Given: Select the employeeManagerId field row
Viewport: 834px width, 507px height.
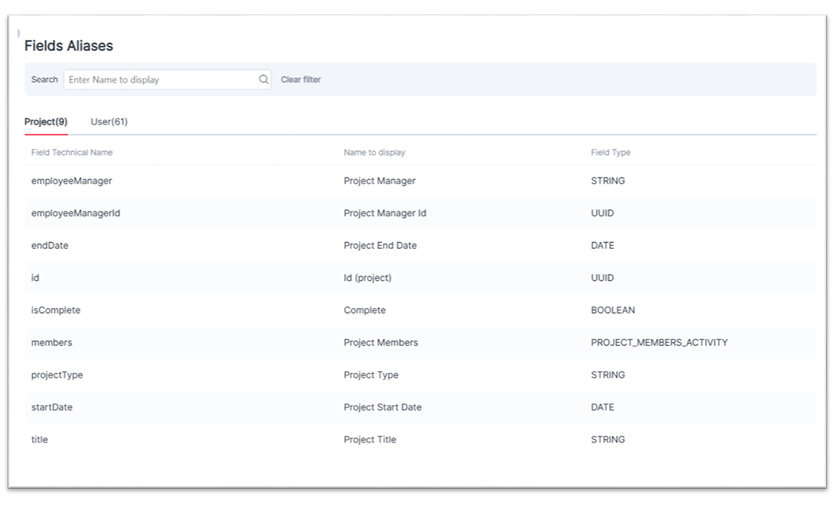Looking at the screenshot, I should pos(76,213).
